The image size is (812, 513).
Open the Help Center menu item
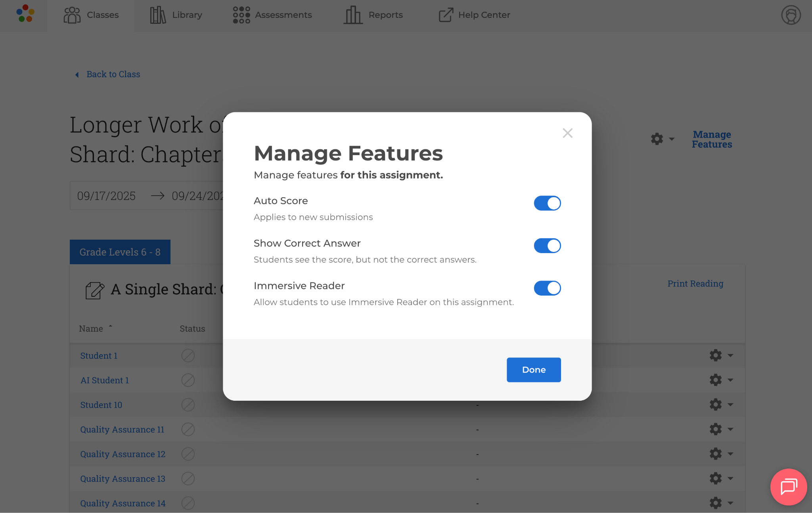[x=474, y=15]
